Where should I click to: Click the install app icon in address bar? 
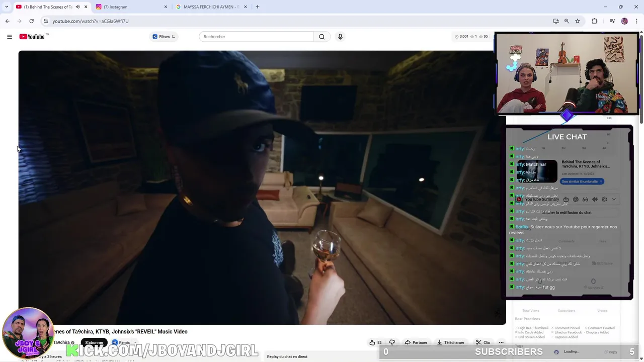(x=556, y=21)
